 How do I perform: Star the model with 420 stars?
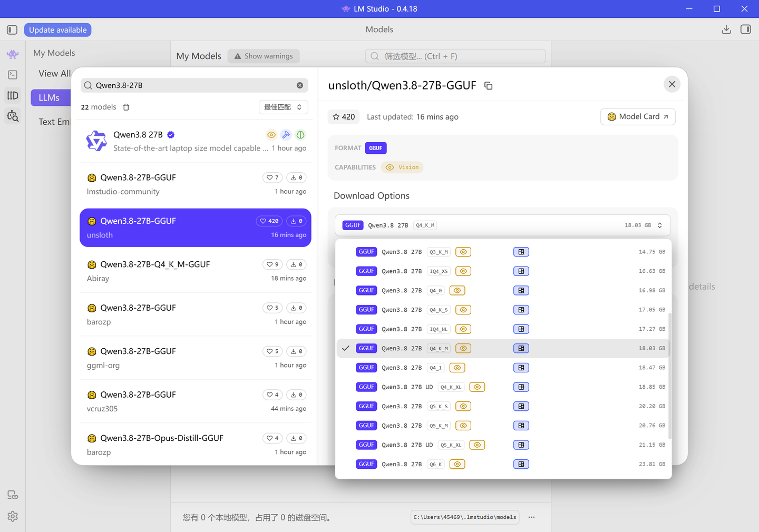point(344,117)
